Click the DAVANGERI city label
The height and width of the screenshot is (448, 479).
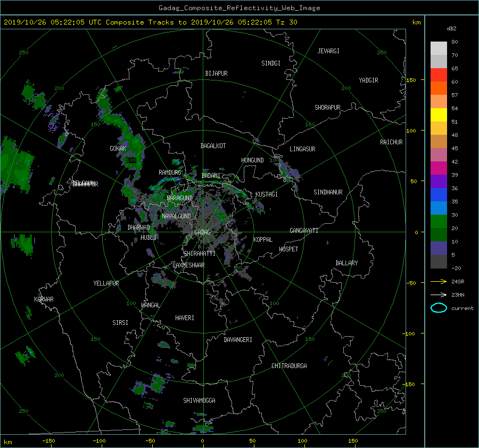pyautogui.click(x=238, y=340)
